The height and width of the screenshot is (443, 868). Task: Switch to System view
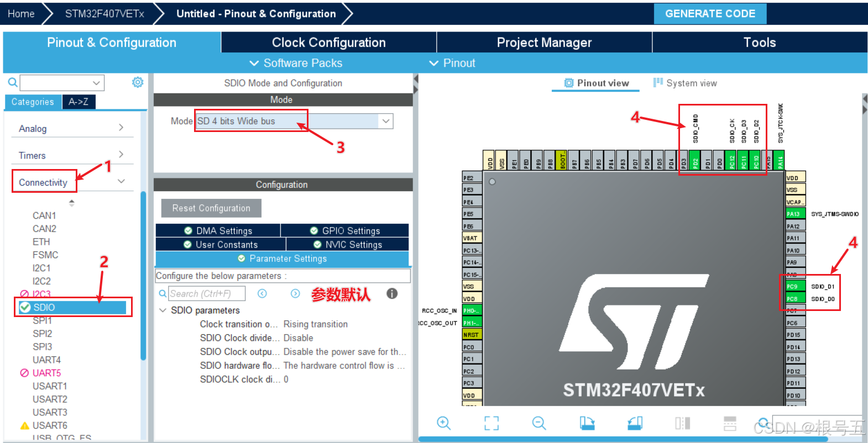click(x=685, y=83)
